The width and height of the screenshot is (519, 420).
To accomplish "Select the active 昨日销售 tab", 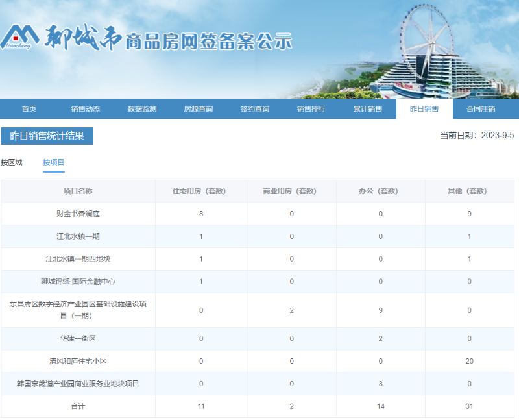I will (424, 109).
